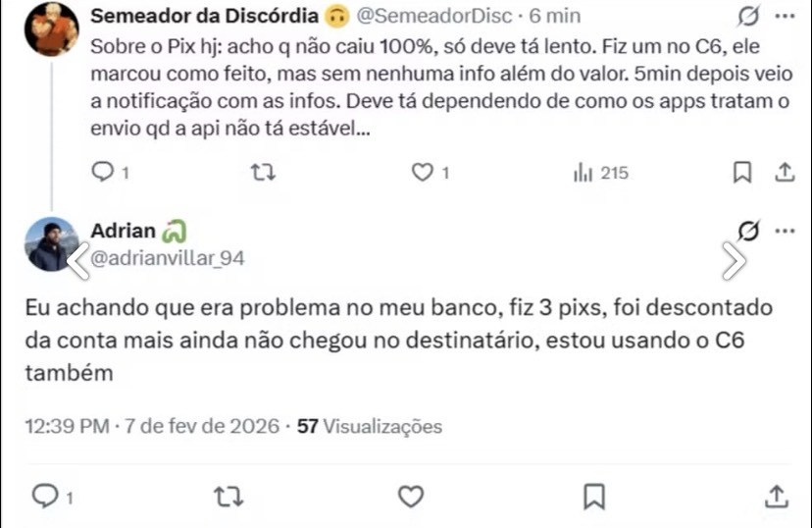
Task: Bookmark the Semeador da Discórdia post
Action: [x=742, y=173]
